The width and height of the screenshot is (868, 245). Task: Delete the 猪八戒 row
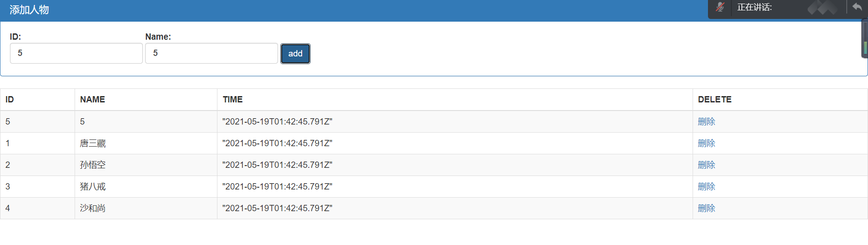tap(707, 186)
